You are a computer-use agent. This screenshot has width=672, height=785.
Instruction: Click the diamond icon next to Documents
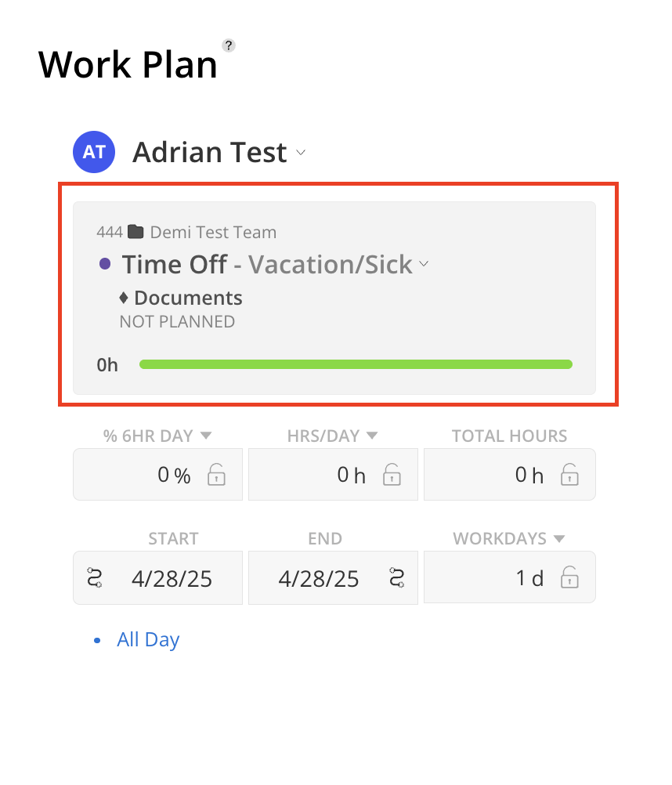124,298
